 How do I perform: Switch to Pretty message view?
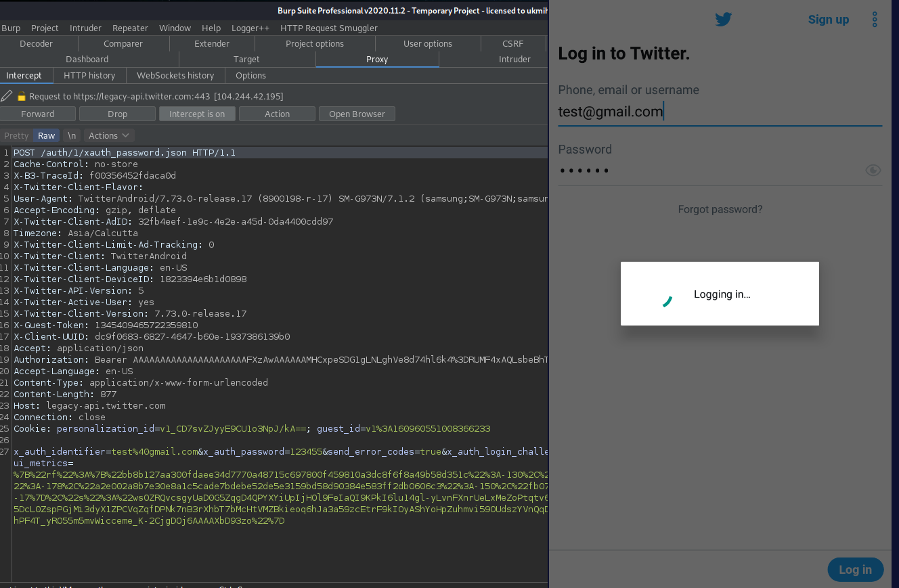(16, 135)
